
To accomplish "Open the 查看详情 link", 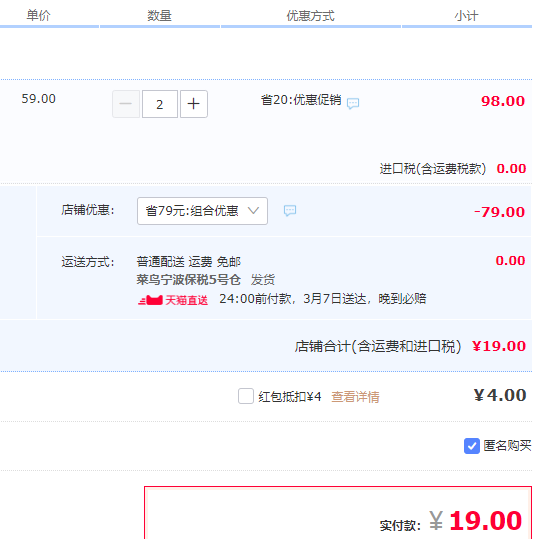I will [355, 397].
